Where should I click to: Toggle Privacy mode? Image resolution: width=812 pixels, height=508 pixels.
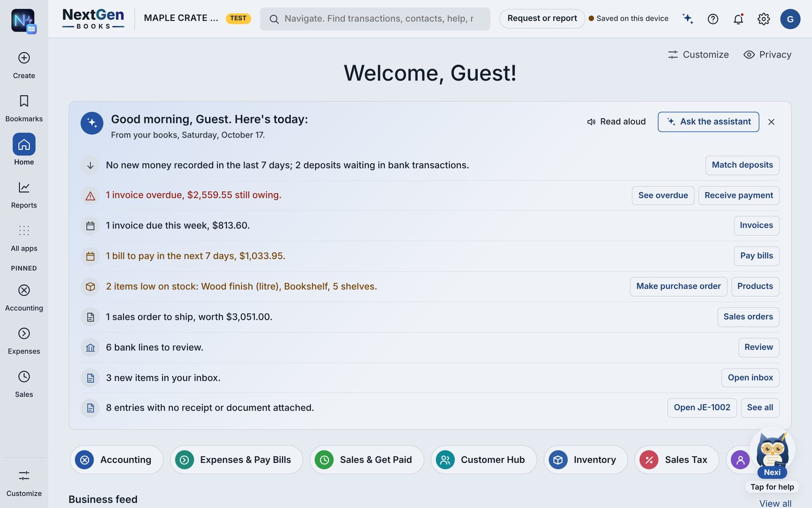click(767, 54)
